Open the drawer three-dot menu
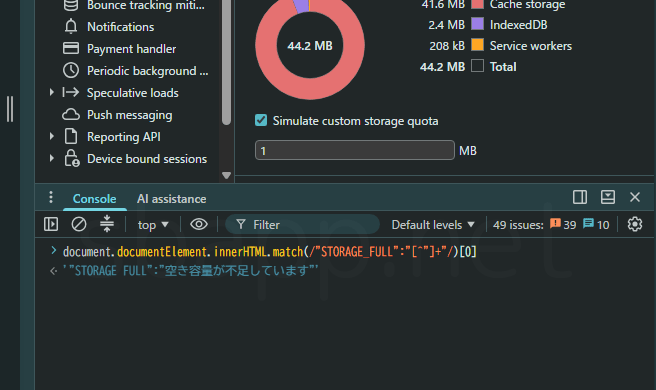Image resolution: width=656 pixels, height=390 pixels. [51, 197]
